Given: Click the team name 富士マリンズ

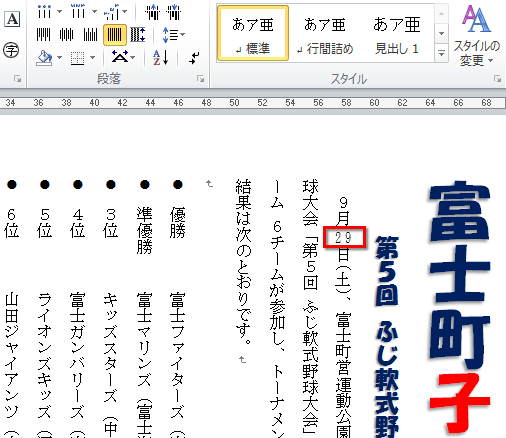Looking at the screenshot, I should click(144, 339).
